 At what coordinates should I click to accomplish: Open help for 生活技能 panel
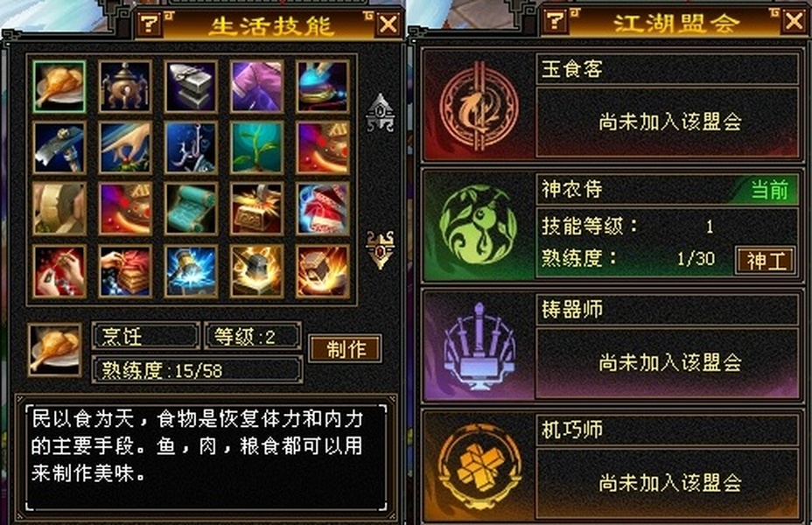[150, 24]
